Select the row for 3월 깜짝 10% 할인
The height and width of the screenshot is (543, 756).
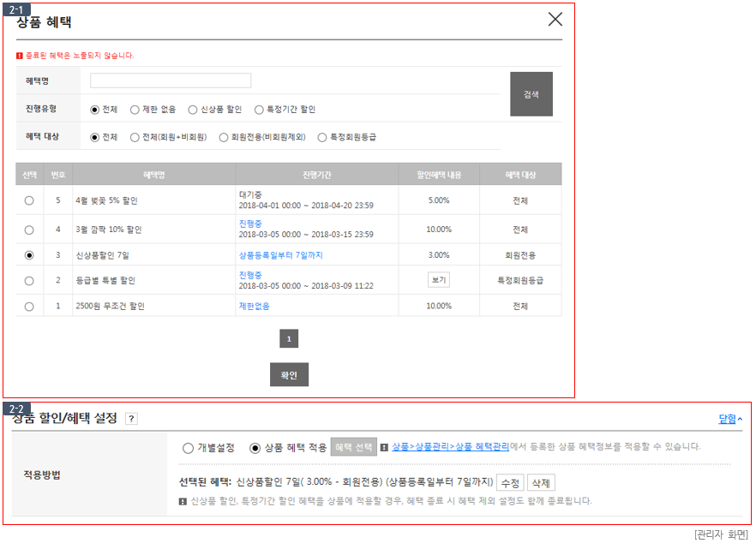click(x=29, y=230)
